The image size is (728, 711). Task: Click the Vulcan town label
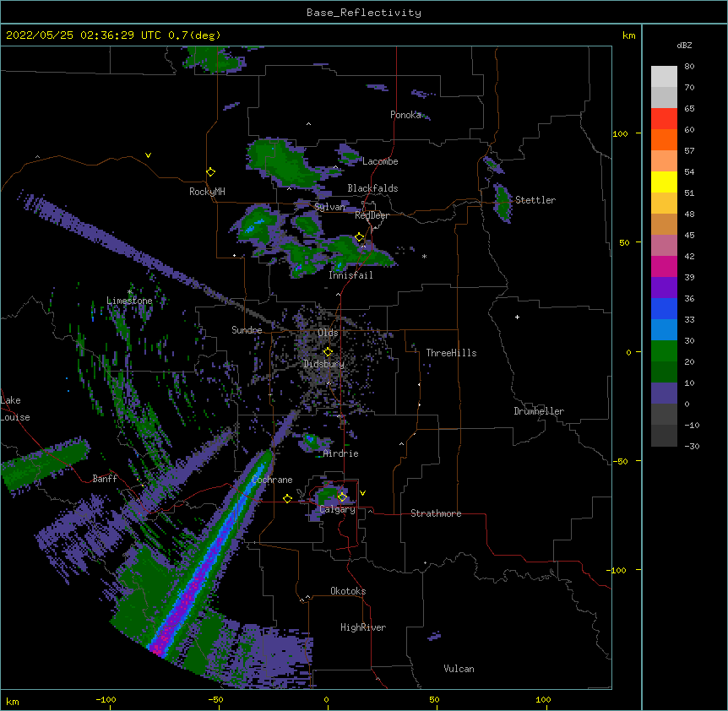click(459, 669)
